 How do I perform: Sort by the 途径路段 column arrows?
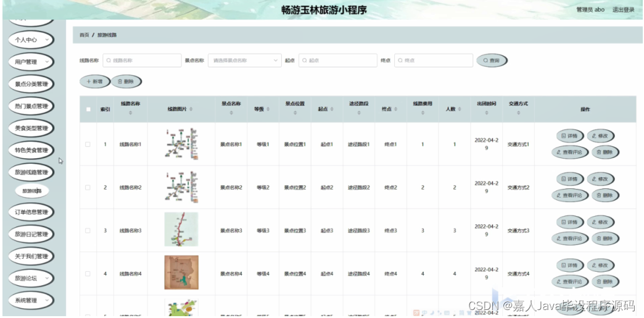[359, 113]
